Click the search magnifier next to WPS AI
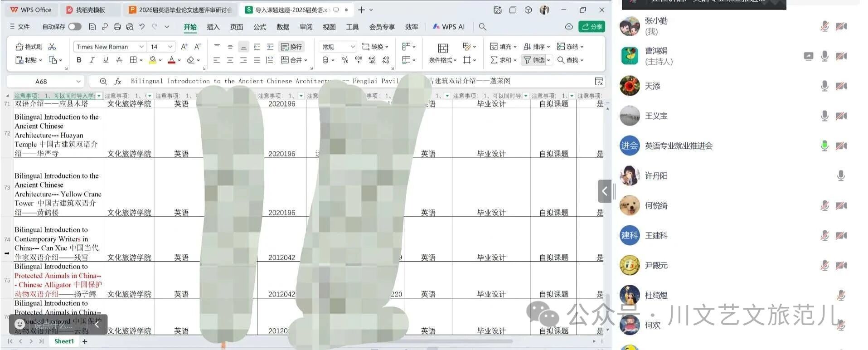Viewport: 868px width, 350px height. (483, 27)
